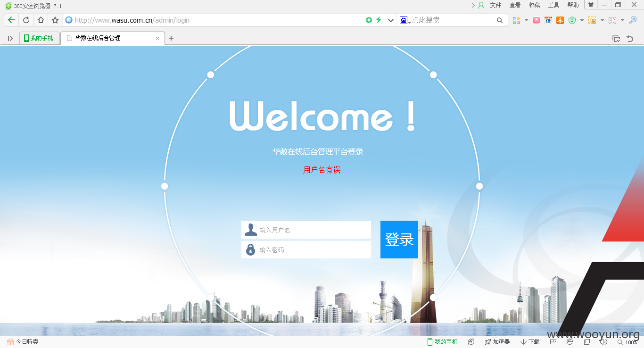644x348 pixels.
Task: Open a new tab with plus button
Action: (171, 38)
